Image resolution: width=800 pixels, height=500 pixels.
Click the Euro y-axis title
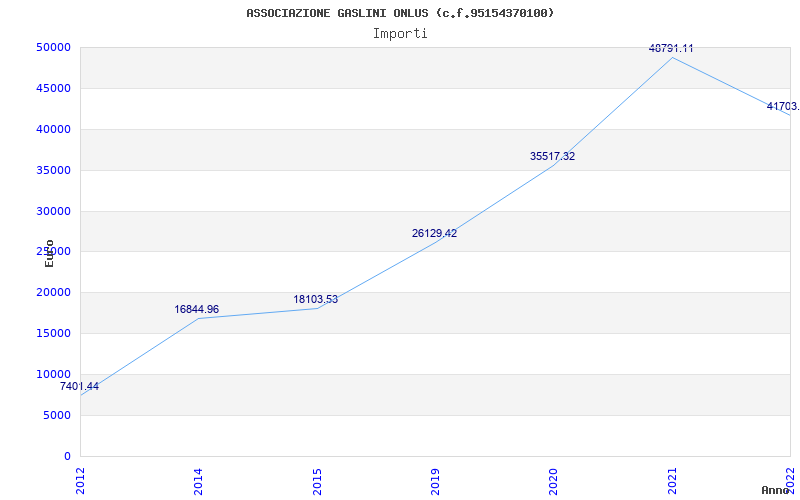(49, 253)
